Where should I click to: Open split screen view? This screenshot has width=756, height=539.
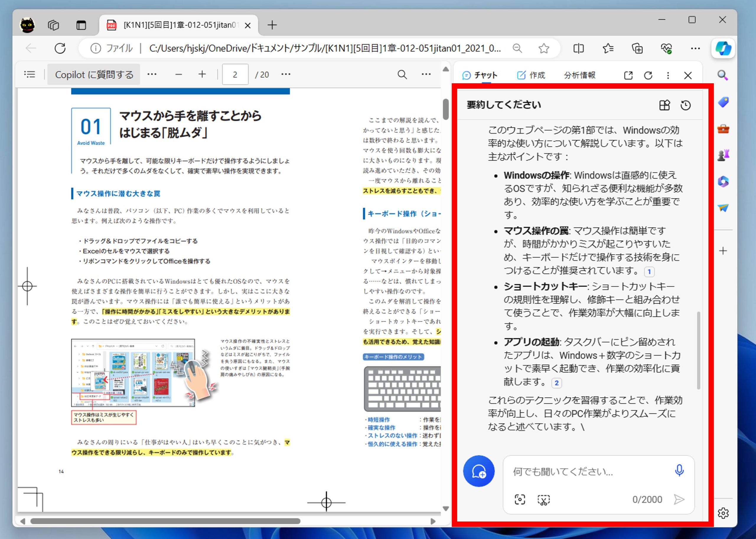coord(579,49)
